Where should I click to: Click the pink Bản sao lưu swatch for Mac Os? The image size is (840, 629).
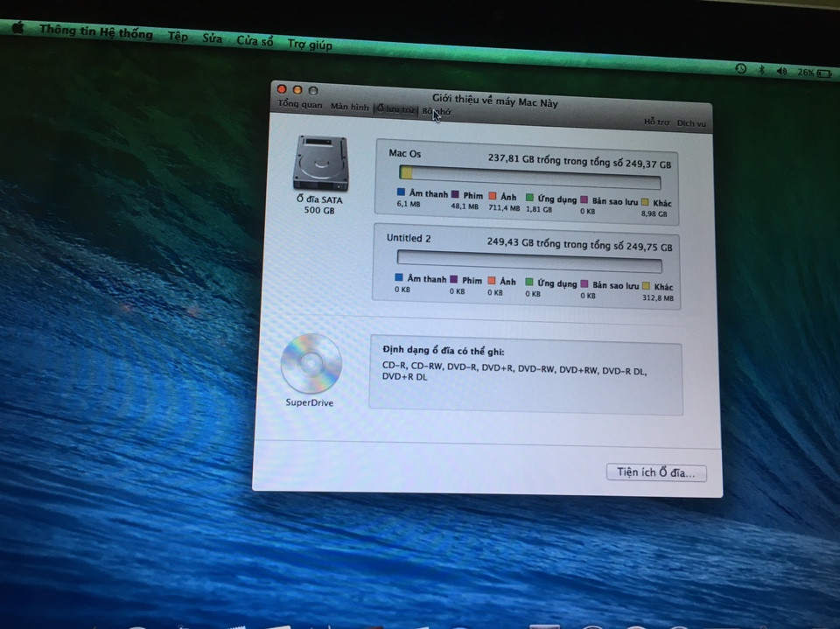click(x=584, y=199)
